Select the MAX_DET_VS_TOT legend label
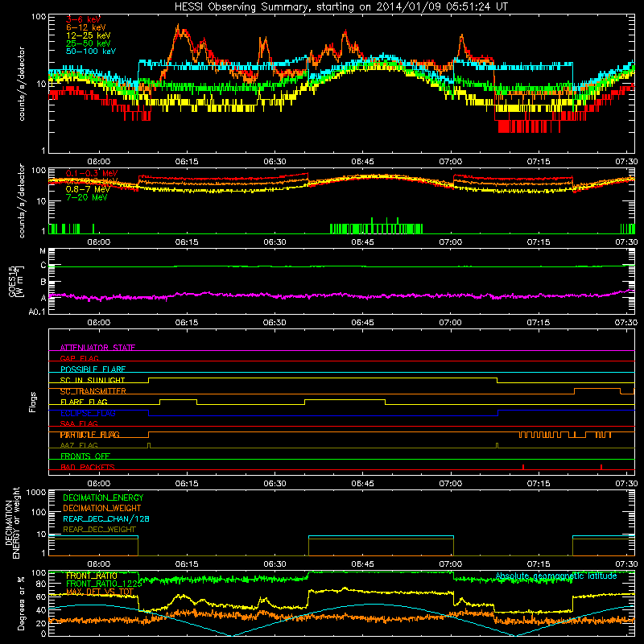 100,592
